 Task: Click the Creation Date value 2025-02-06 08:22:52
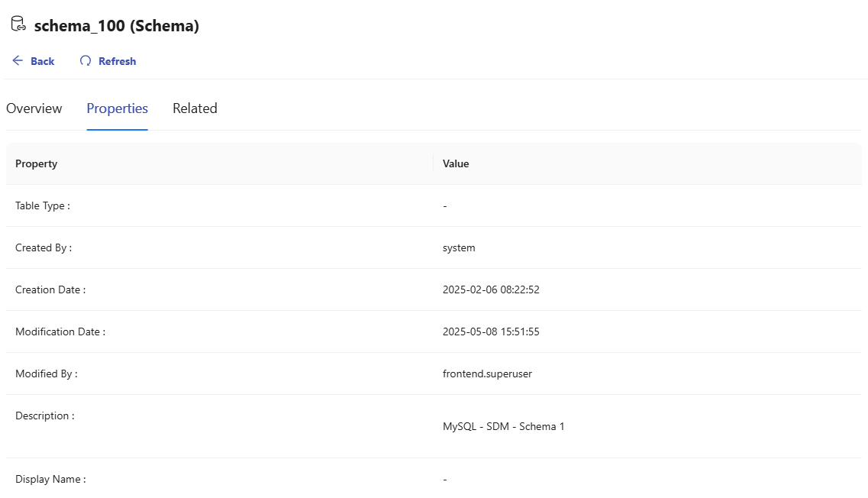[491, 289]
